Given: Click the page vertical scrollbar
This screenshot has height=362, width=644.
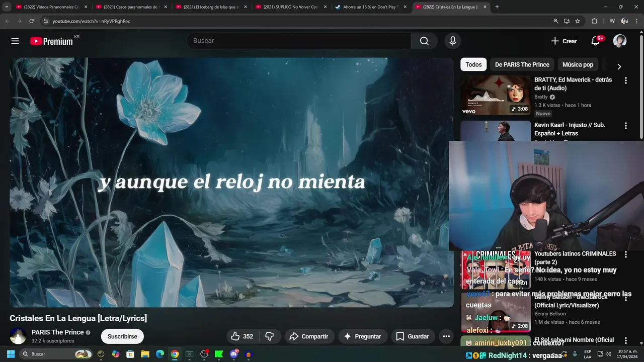Looking at the screenshot, I should click(641, 85).
